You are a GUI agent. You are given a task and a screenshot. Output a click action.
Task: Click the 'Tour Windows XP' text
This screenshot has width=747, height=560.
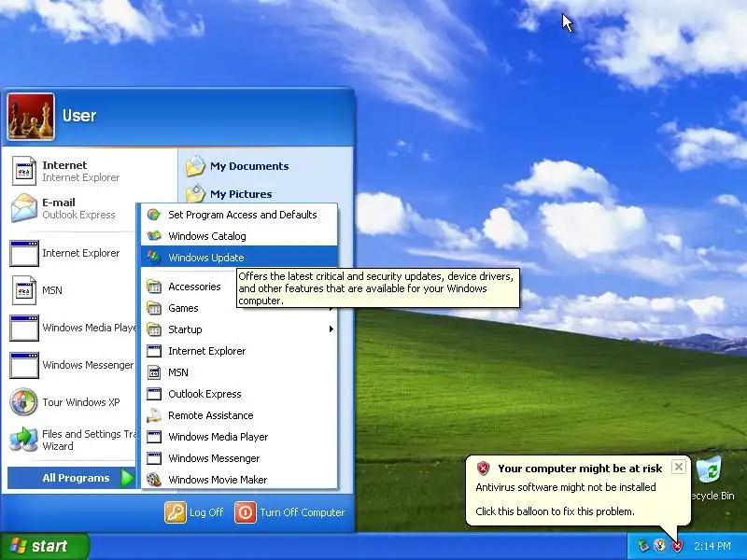pyautogui.click(x=81, y=402)
